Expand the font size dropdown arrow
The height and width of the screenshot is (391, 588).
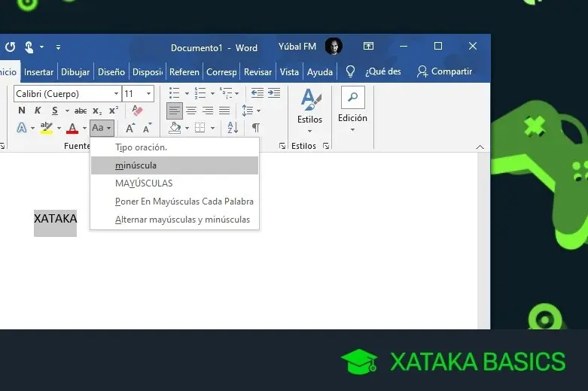149,94
